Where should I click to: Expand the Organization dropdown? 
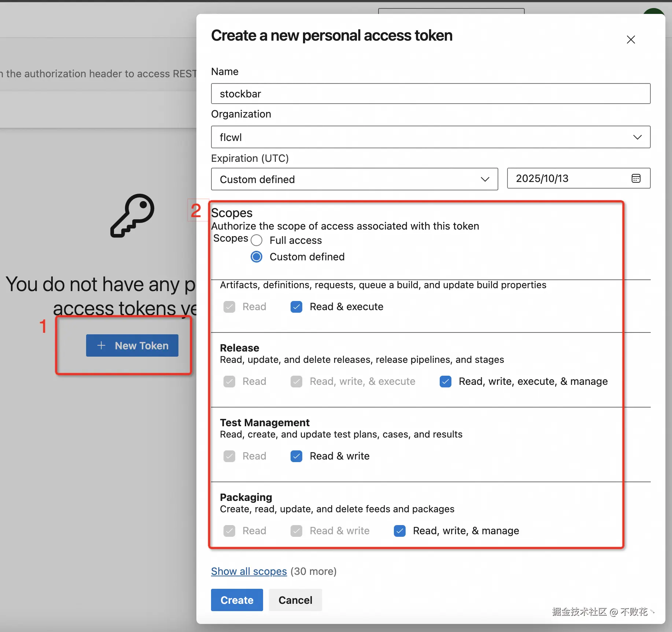click(x=637, y=137)
